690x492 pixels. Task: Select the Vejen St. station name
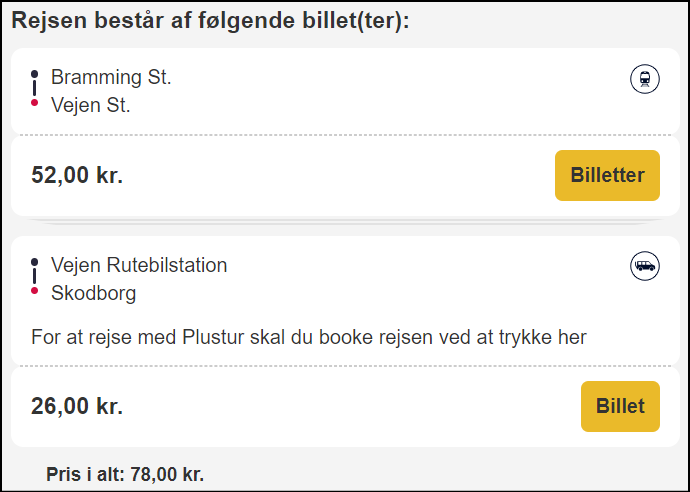pos(91,105)
